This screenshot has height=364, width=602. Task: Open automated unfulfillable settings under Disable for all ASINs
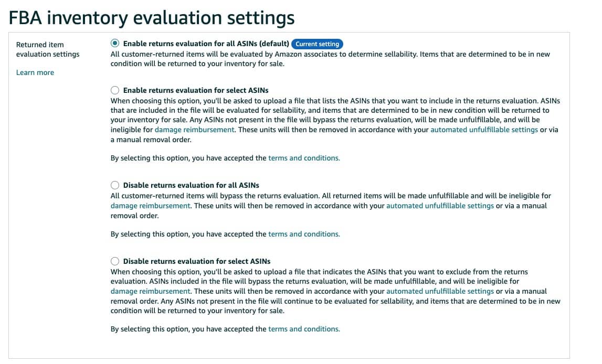tap(440, 206)
